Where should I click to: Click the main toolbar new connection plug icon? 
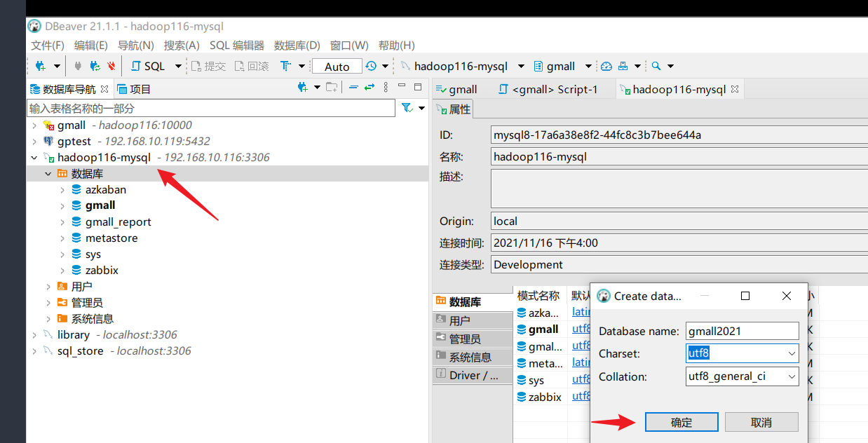coord(41,66)
